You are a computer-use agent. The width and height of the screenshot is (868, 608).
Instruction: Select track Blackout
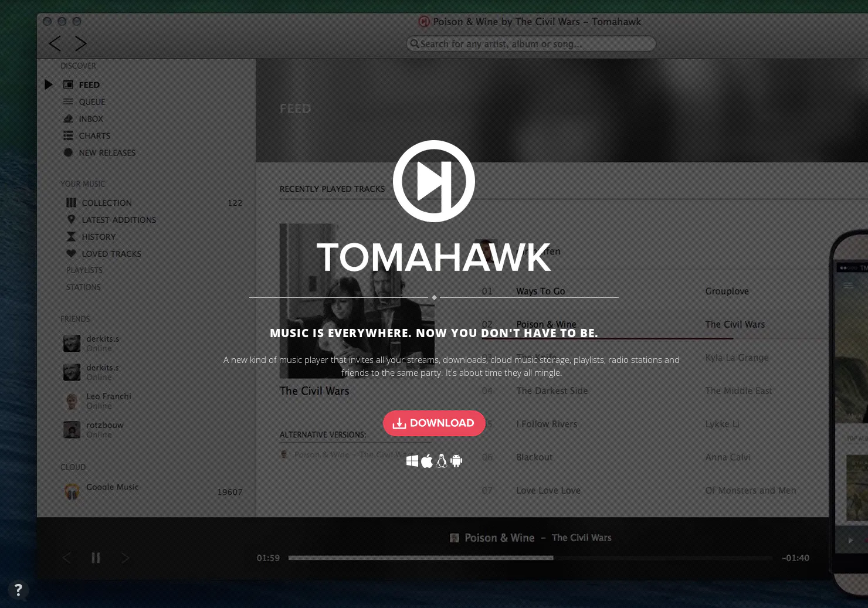point(534,457)
